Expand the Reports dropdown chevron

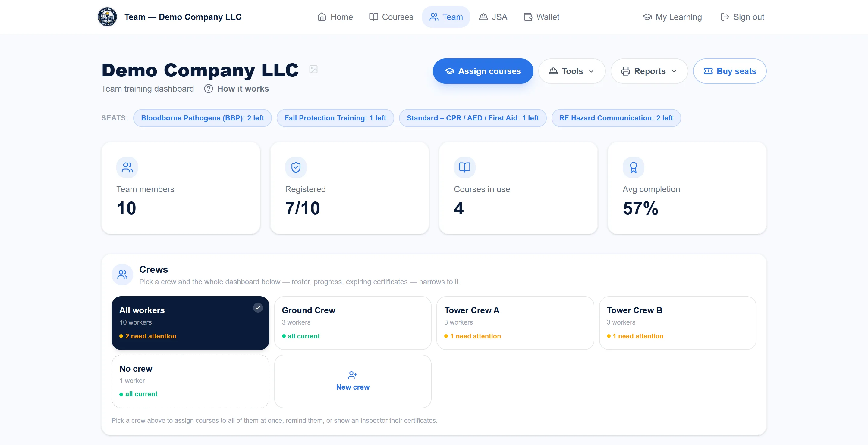(x=674, y=71)
